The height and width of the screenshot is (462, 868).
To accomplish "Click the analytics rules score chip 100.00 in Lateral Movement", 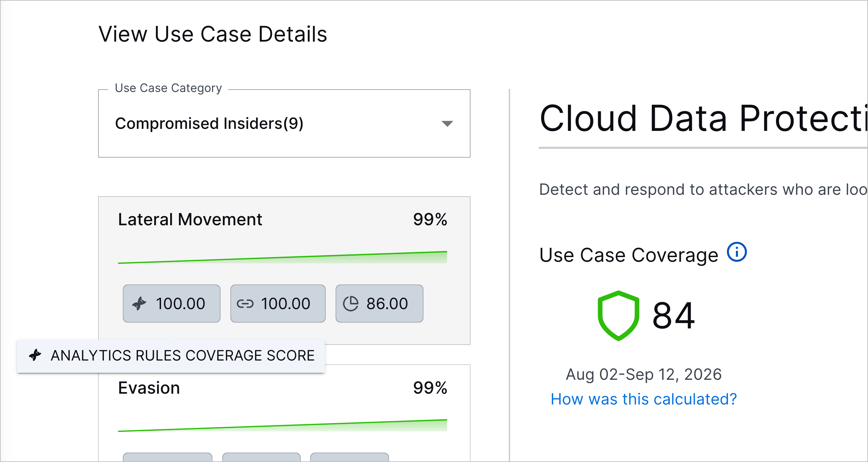I will click(172, 303).
